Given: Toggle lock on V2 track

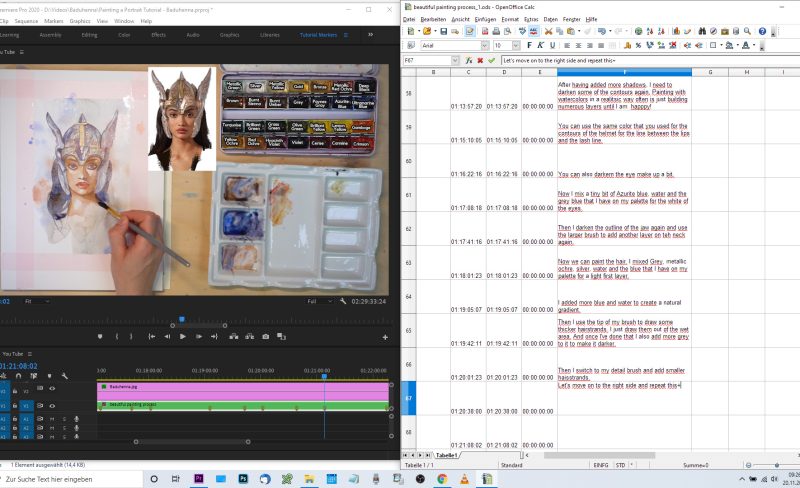Looking at the screenshot, I should [x=15, y=391].
